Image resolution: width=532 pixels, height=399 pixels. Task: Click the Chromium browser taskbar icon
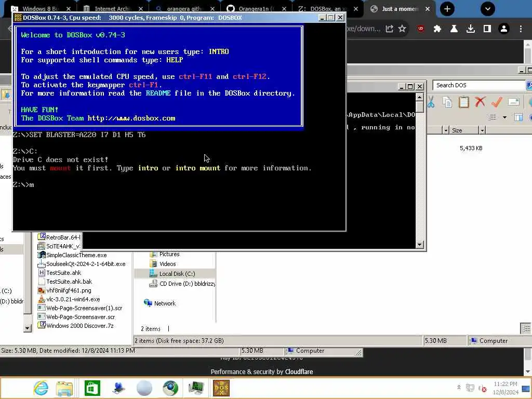tap(170, 388)
